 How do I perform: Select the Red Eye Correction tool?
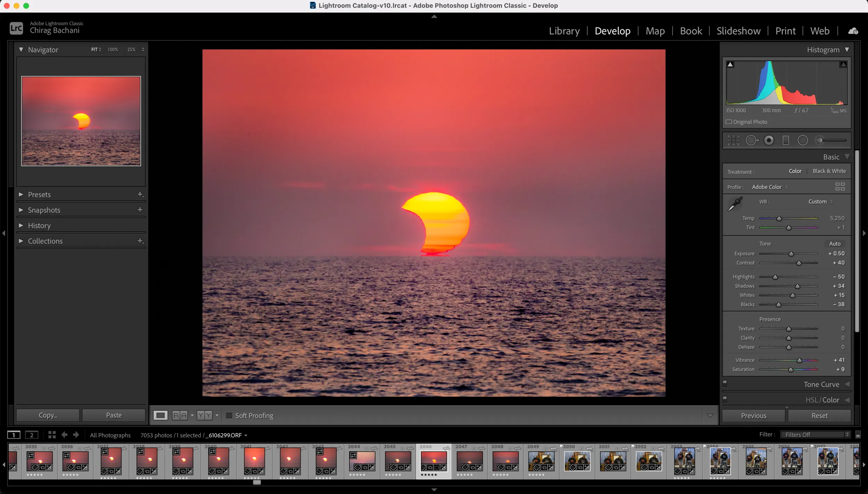[769, 140]
